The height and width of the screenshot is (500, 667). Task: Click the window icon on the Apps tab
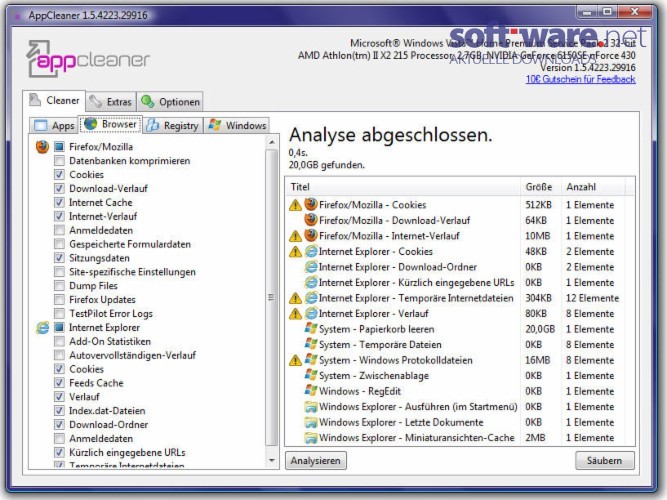point(40,126)
